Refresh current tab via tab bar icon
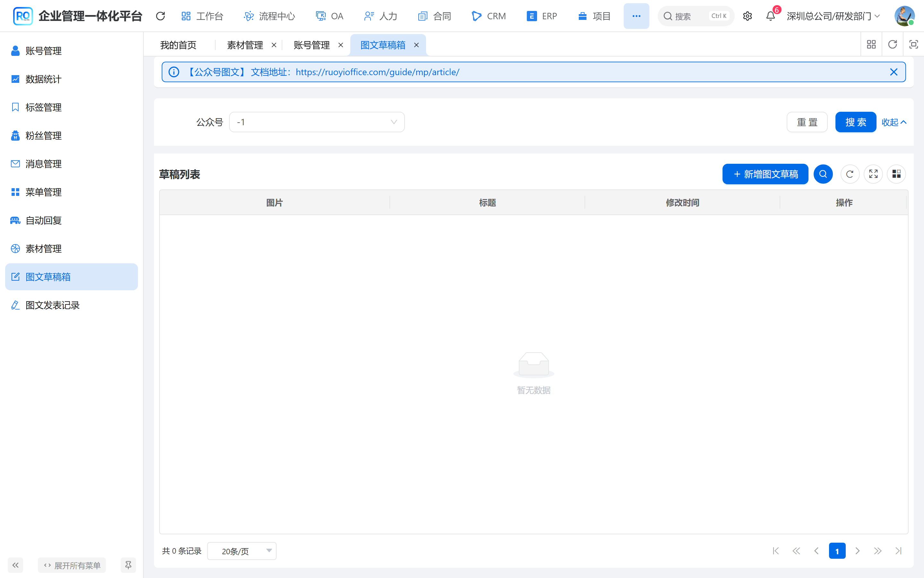 pyautogui.click(x=892, y=45)
